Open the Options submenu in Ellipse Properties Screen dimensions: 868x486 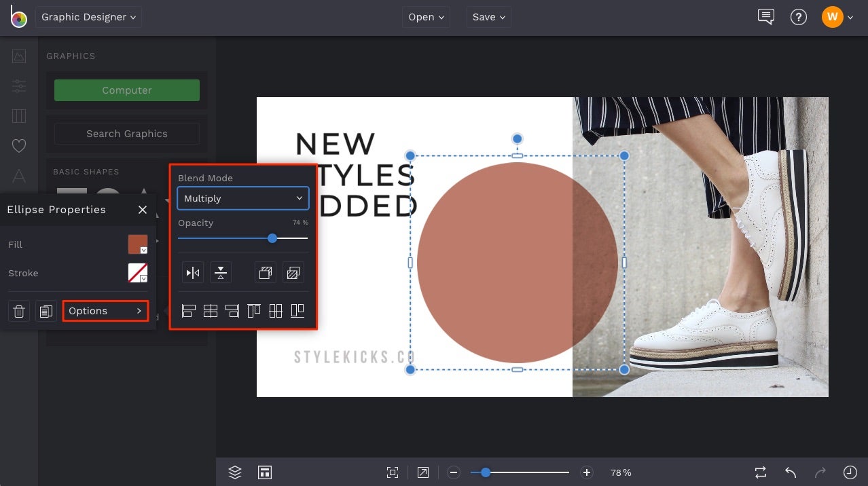105,310
